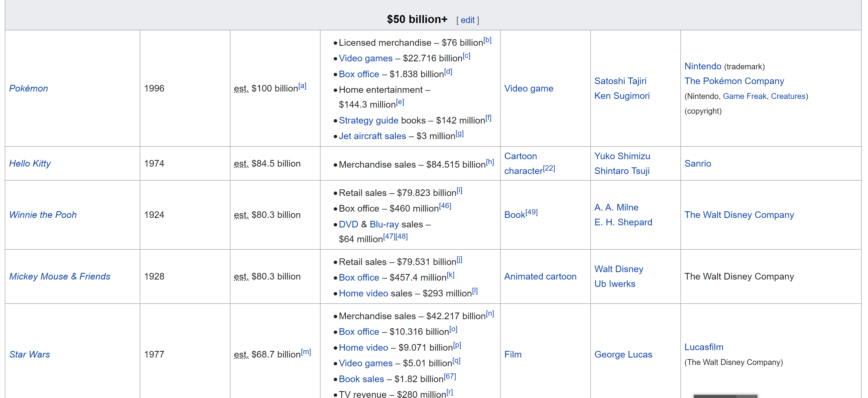Open the Book media link
868x398 pixels.
click(515, 215)
